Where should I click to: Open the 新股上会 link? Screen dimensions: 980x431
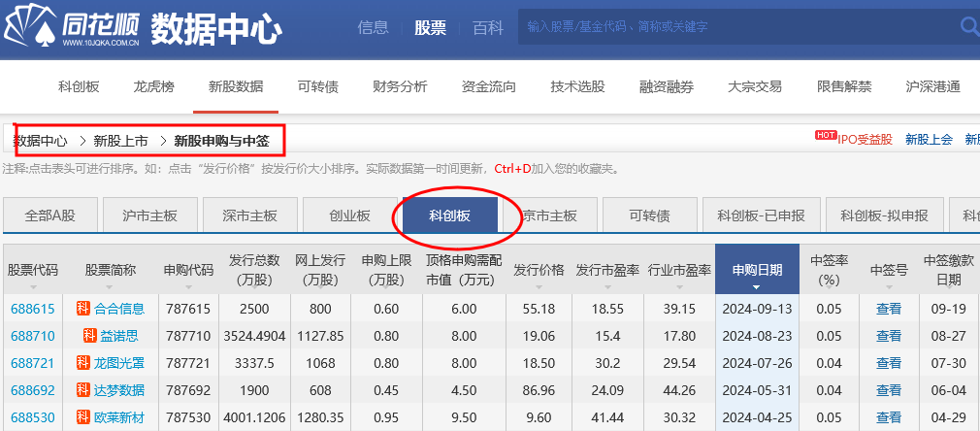tap(929, 140)
